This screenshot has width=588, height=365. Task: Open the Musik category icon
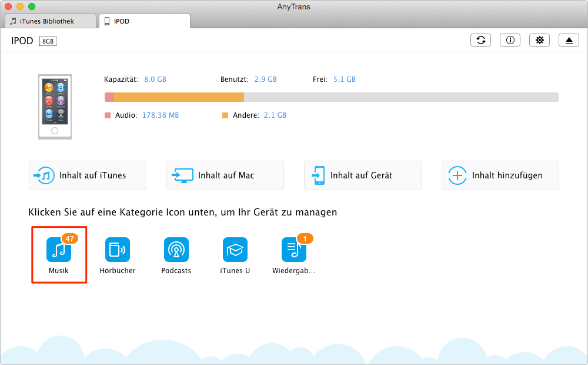(59, 250)
